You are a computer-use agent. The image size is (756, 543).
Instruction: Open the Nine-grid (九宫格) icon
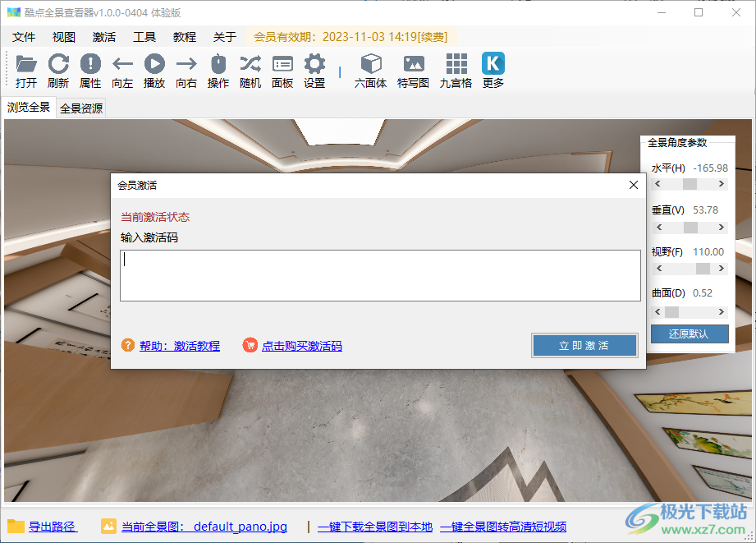tap(456, 64)
